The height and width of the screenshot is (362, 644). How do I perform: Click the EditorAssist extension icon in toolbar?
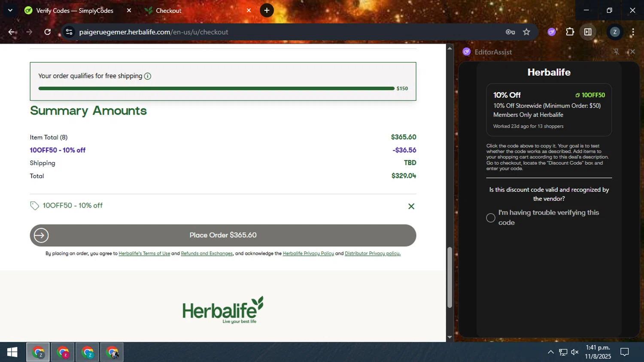click(x=552, y=32)
